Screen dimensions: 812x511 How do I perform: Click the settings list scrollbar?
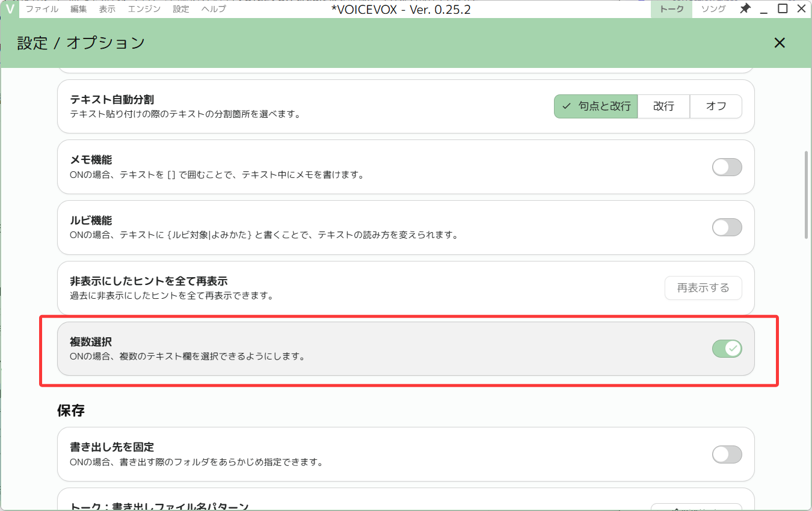point(807,194)
